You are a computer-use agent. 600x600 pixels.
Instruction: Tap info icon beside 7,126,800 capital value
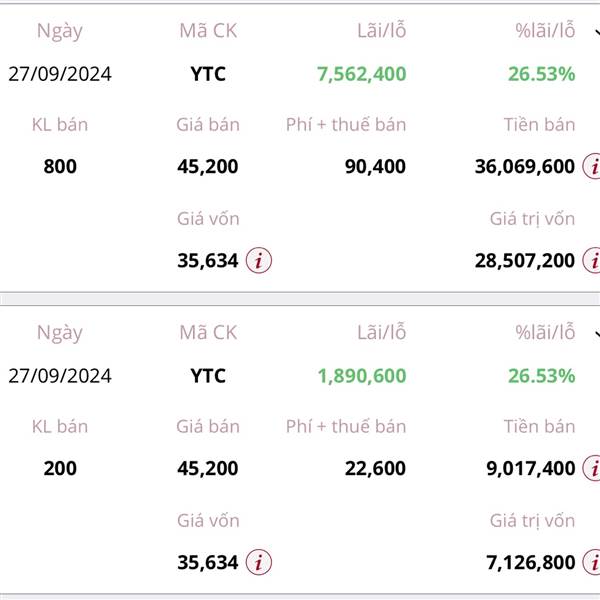tap(592, 563)
